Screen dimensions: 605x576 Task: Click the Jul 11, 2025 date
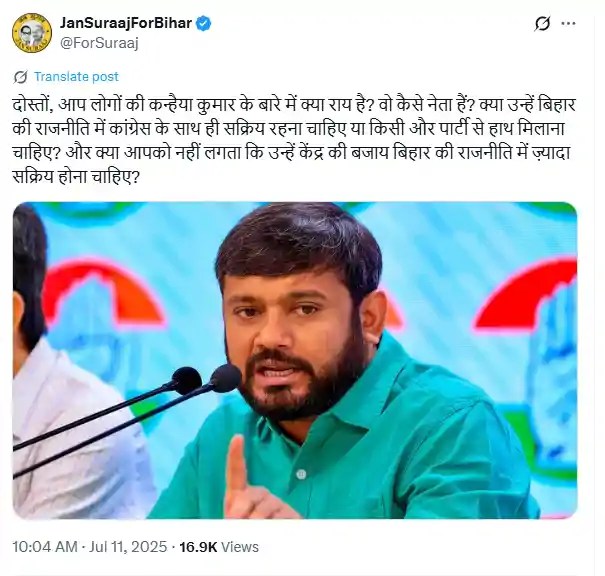(128, 547)
